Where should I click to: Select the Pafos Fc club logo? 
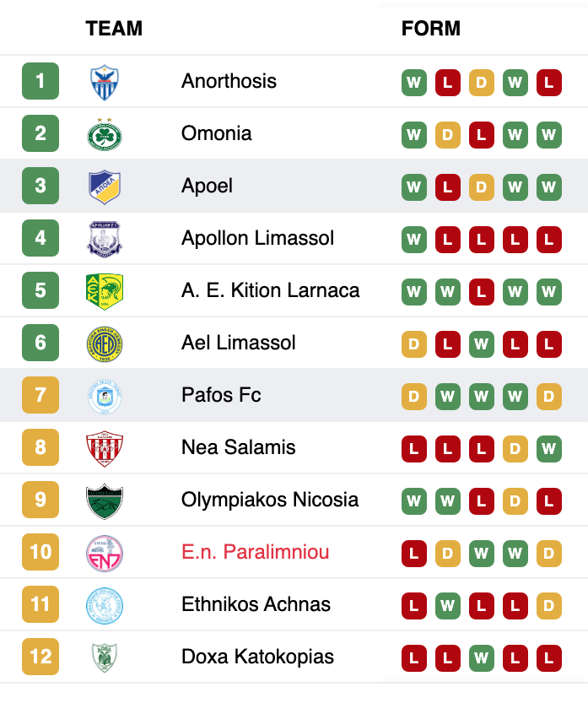(x=105, y=396)
